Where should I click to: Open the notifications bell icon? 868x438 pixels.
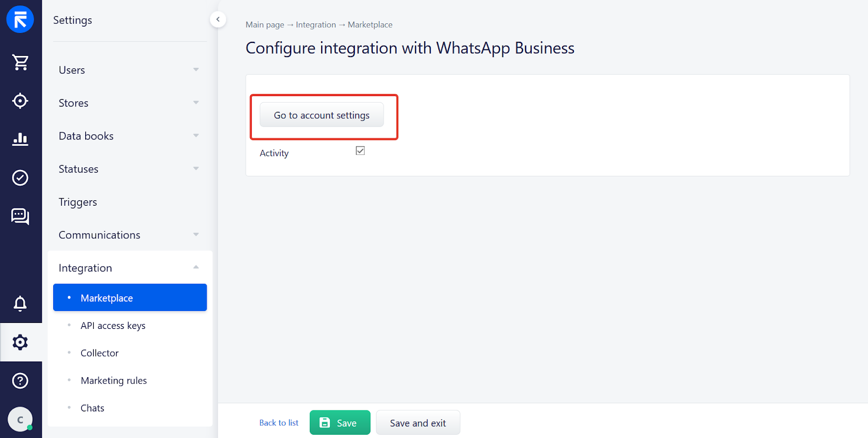click(x=20, y=303)
